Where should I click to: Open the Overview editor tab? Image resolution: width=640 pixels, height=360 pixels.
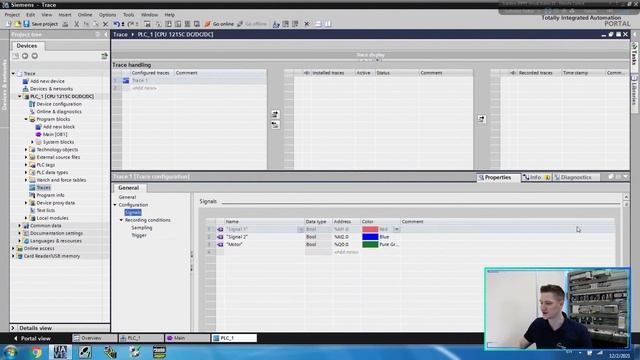[x=95, y=338]
